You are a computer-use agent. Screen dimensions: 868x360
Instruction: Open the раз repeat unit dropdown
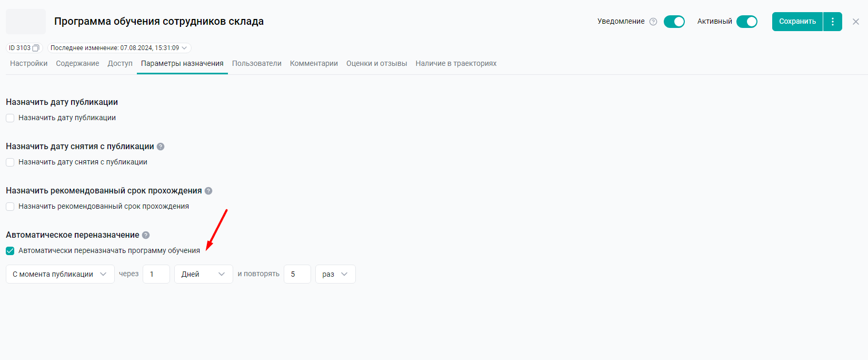[335, 274]
